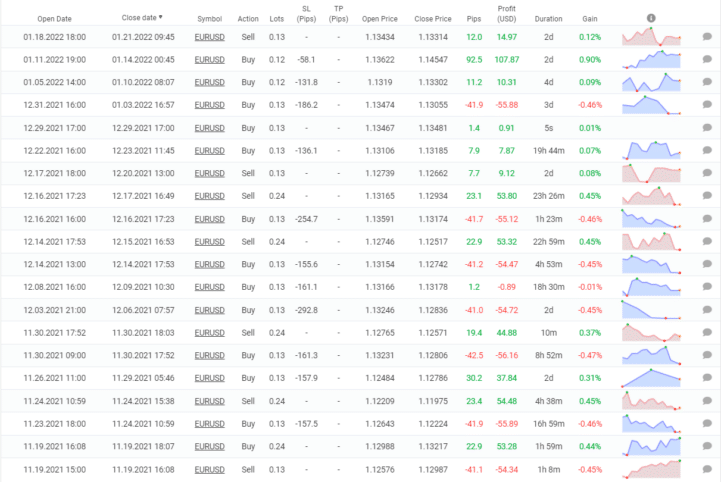
Task: Sort table by Action header
Action: point(248,19)
